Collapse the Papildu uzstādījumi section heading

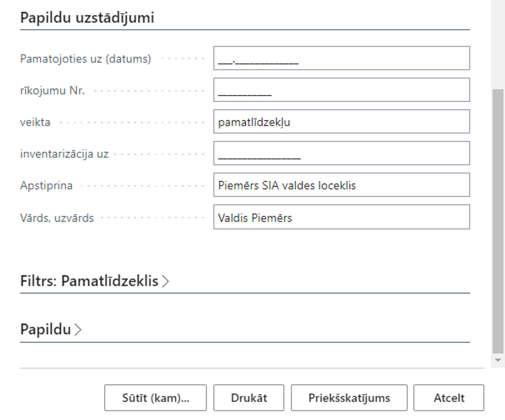(x=87, y=18)
